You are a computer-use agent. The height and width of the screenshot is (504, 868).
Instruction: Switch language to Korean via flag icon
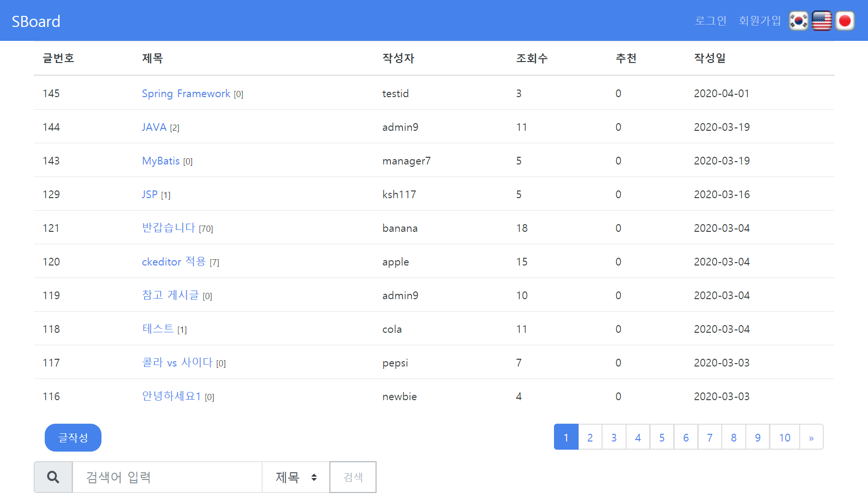point(798,20)
